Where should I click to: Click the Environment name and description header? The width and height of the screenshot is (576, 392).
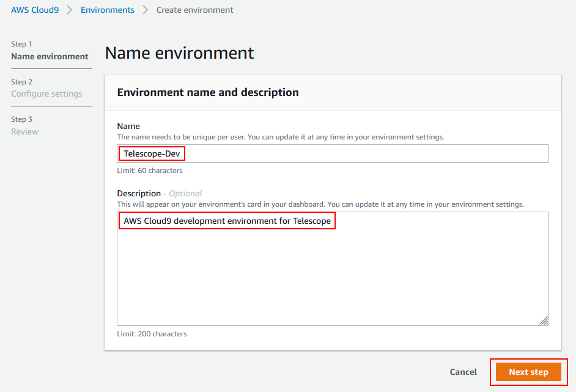click(x=208, y=92)
